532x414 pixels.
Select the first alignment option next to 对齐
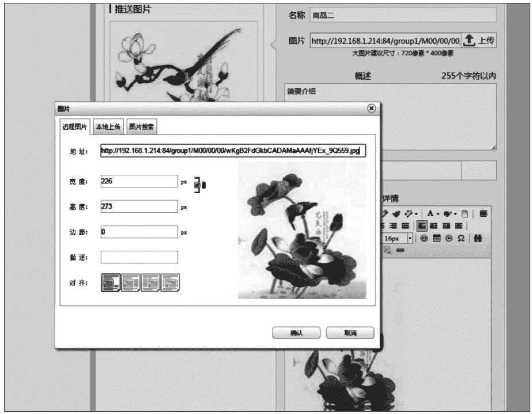click(110, 282)
